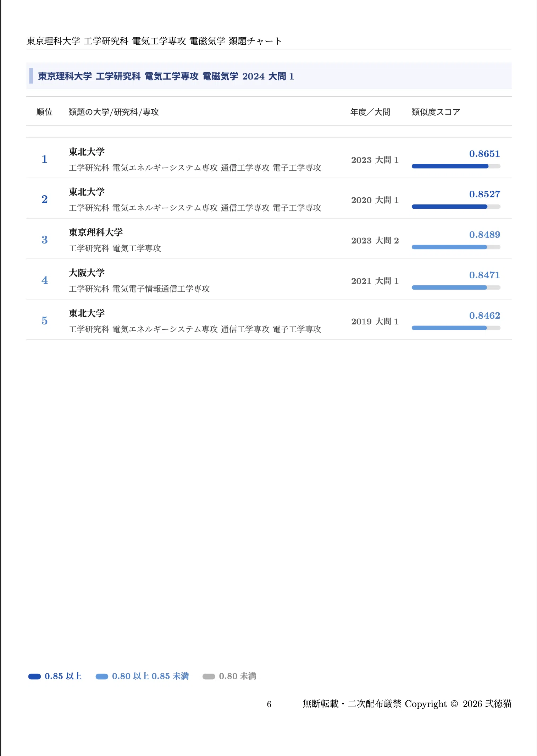Click rank number 1
Image resolution: width=537 pixels, height=756 pixels.
click(x=44, y=159)
